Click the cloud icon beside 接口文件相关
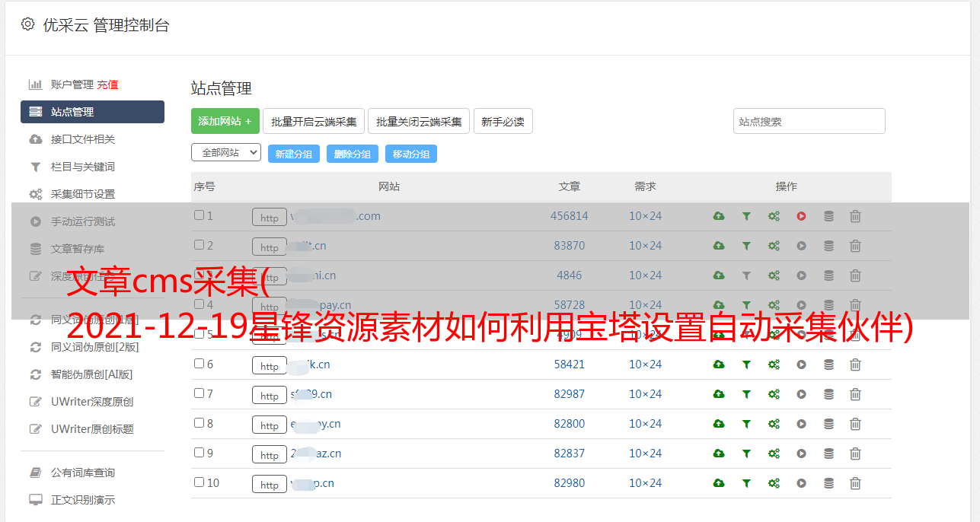The height and width of the screenshot is (522, 980). [x=35, y=139]
